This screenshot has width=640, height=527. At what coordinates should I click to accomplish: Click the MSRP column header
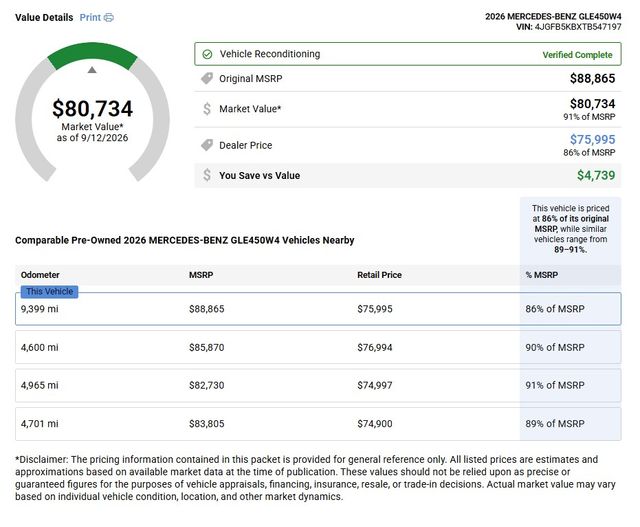pyautogui.click(x=201, y=275)
